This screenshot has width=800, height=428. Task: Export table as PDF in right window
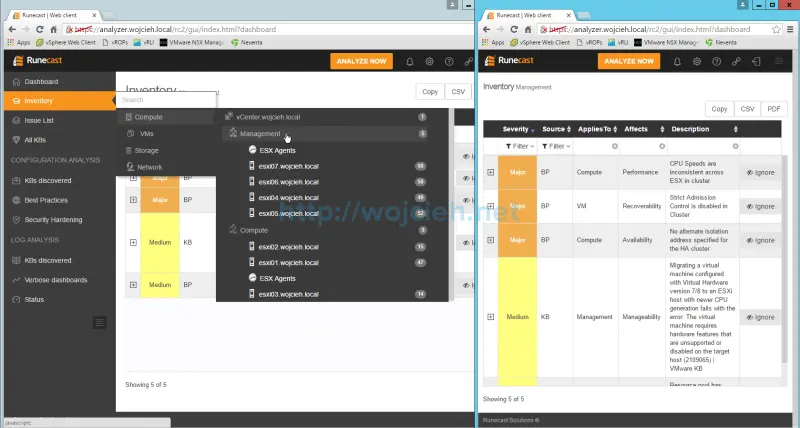pyautogui.click(x=773, y=108)
